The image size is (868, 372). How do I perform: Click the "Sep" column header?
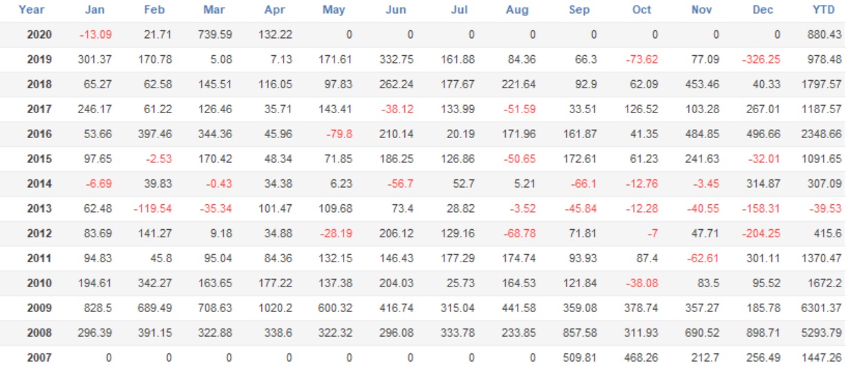[578, 10]
